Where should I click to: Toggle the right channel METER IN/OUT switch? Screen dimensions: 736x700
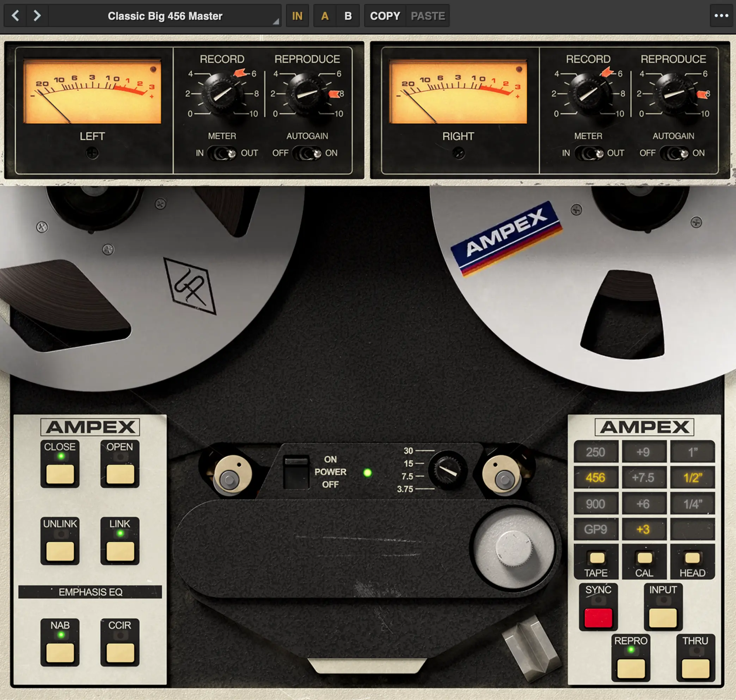click(589, 153)
